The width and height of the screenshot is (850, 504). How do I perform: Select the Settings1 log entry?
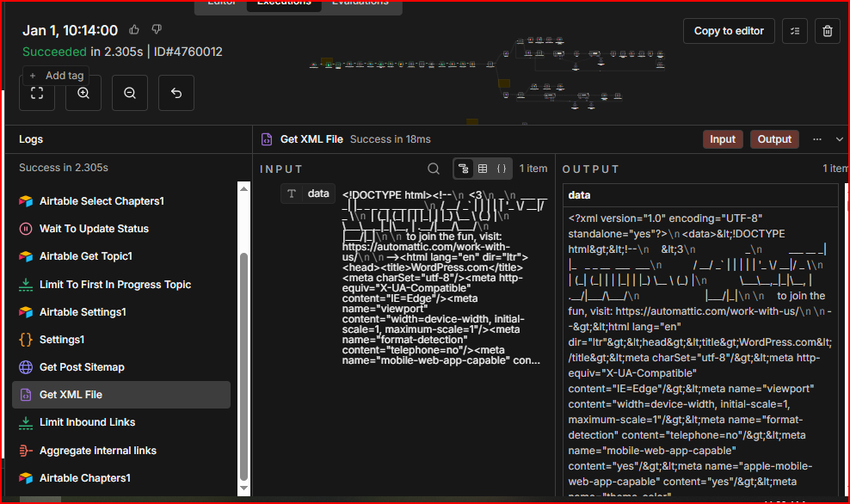(x=121, y=340)
